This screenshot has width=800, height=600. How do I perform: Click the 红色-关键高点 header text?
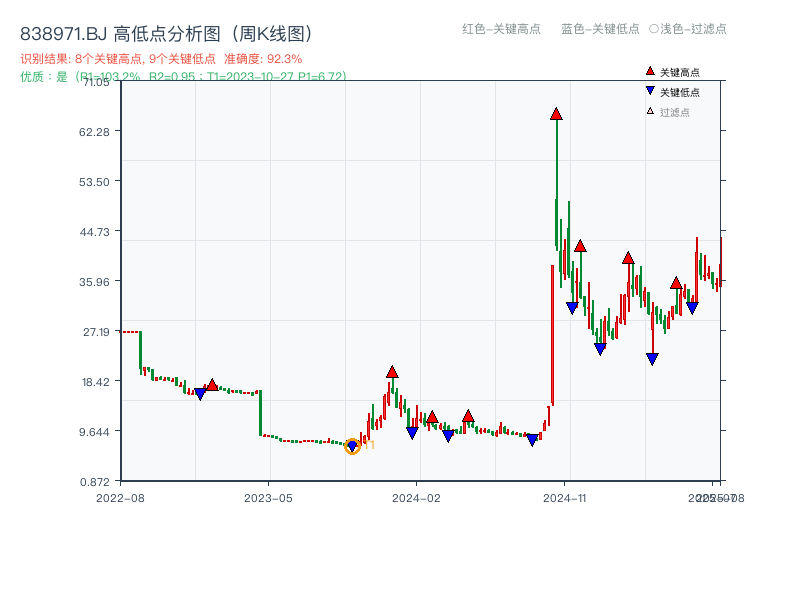501,29
